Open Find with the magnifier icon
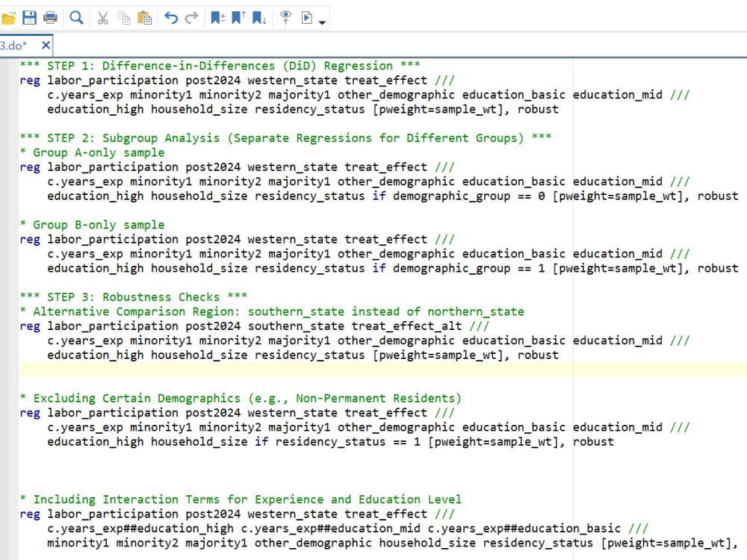The image size is (747, 560). coord(76,18)
